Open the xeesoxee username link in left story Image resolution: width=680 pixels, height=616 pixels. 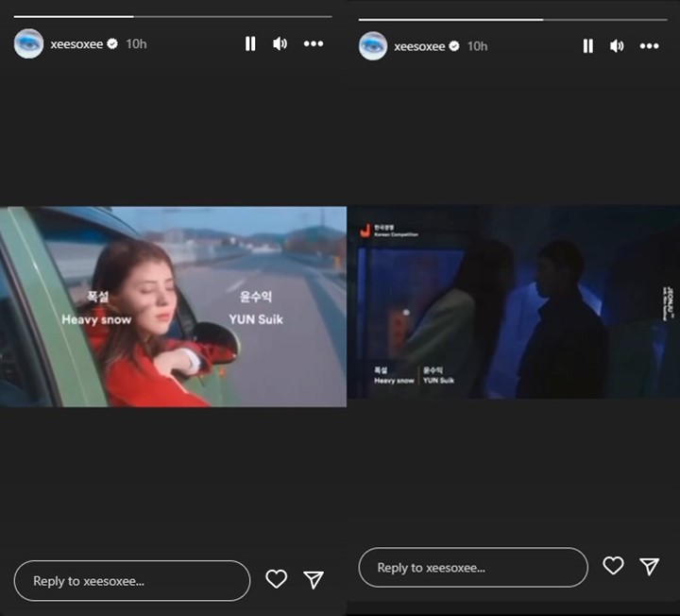tap(76, 43)
